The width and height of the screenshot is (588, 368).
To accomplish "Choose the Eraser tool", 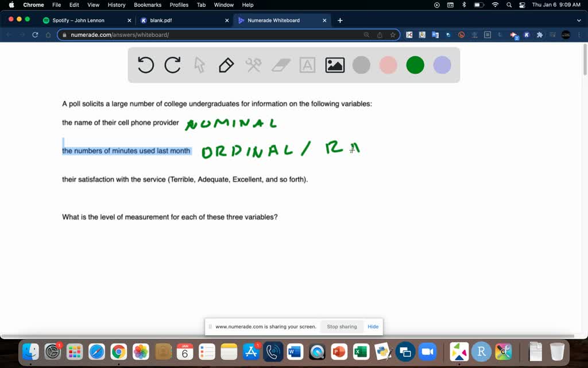I will coord(280,65).
